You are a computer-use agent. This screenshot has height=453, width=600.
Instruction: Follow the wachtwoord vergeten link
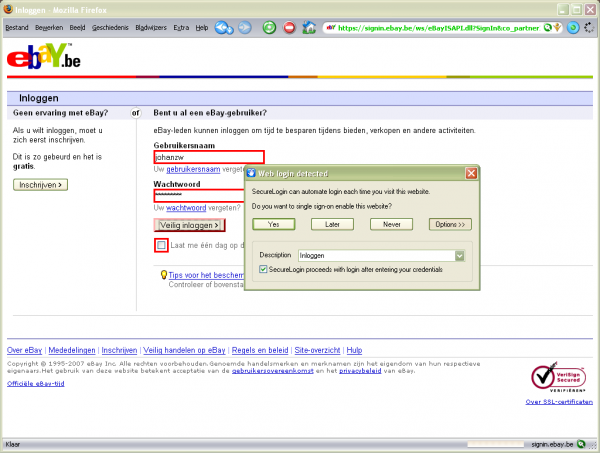pos(186,208)
